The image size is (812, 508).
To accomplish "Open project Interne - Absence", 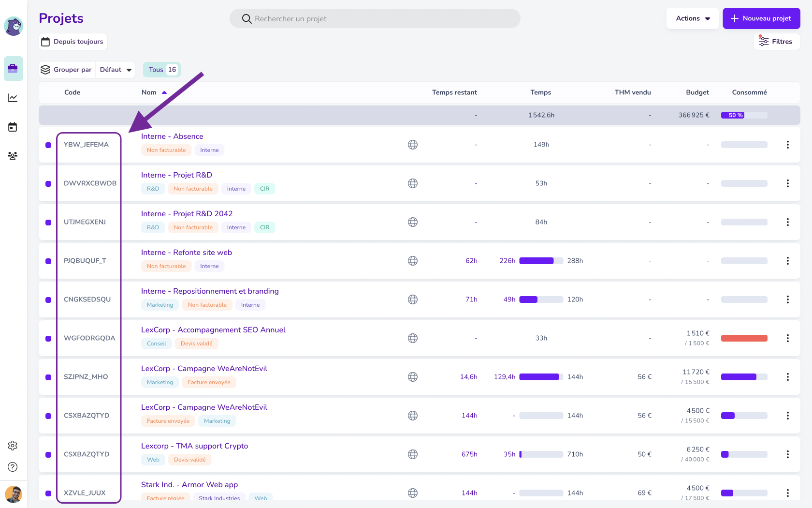I will [x=172, y=136].
